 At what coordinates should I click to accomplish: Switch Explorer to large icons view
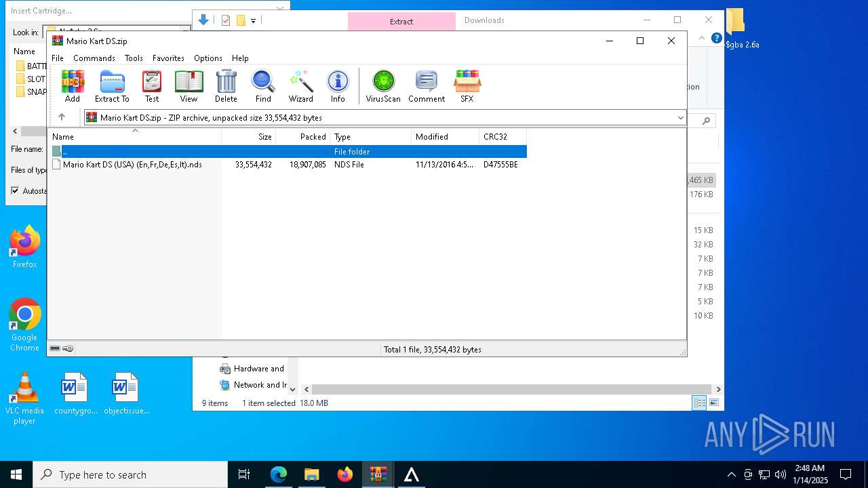pyautogui.click(x=713, y=403)
